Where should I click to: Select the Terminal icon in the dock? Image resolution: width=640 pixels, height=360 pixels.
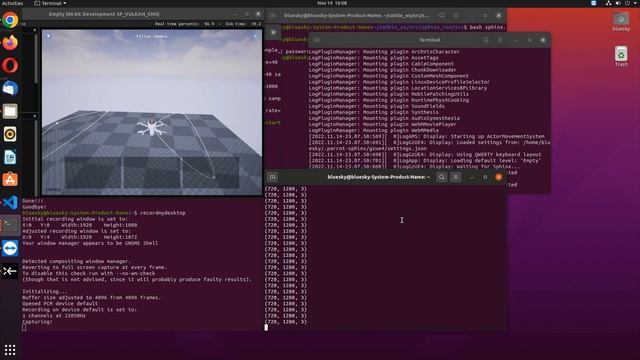pyautogui.click(x=10, y=225)
